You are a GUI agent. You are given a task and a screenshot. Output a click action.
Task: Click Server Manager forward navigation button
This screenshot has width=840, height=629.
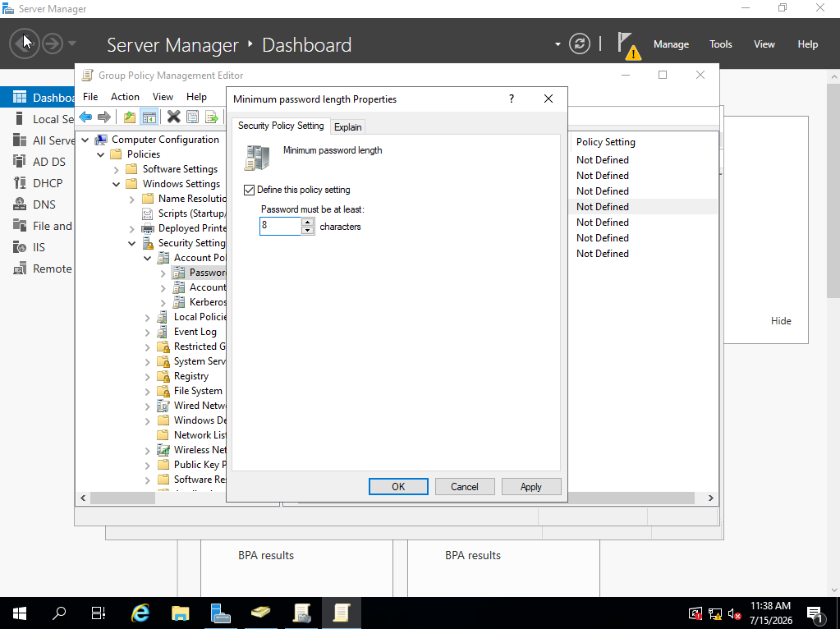(x=53, y=44)
